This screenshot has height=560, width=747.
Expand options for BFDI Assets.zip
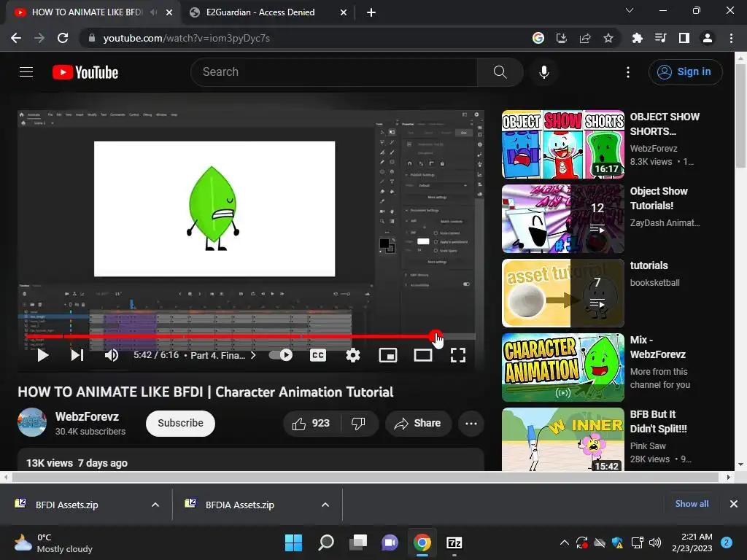(155, 505)
